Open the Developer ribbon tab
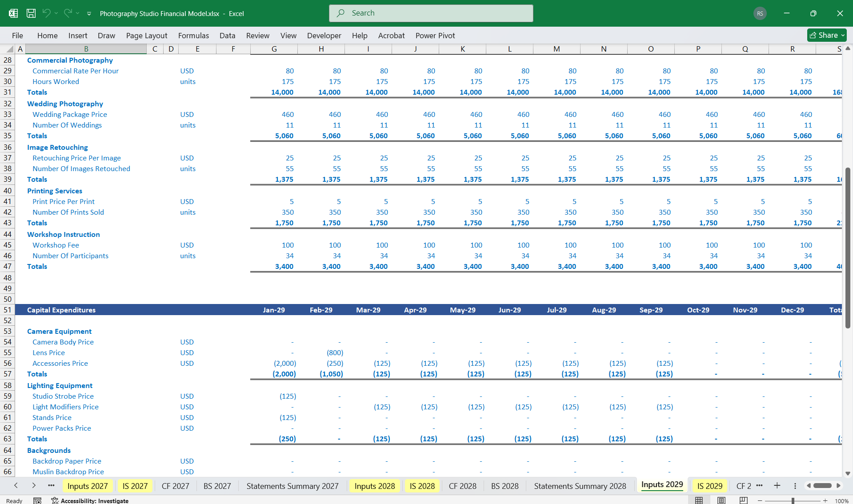Screen dimensions: 853x504 tap(324, 36)
